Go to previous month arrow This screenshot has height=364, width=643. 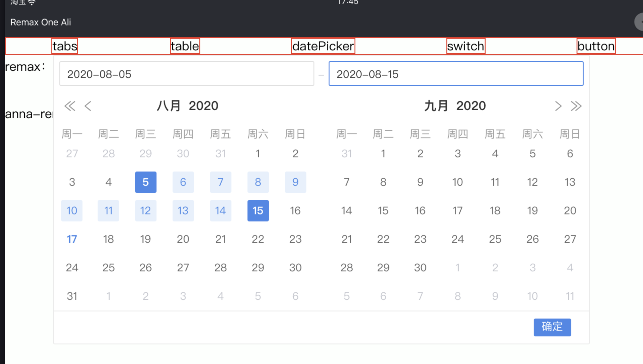pos(88,106)
